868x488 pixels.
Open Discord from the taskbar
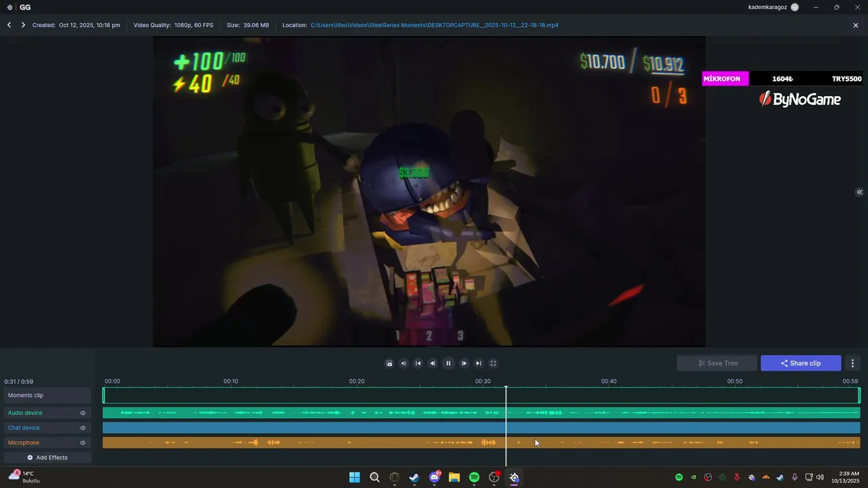[435, 477]
